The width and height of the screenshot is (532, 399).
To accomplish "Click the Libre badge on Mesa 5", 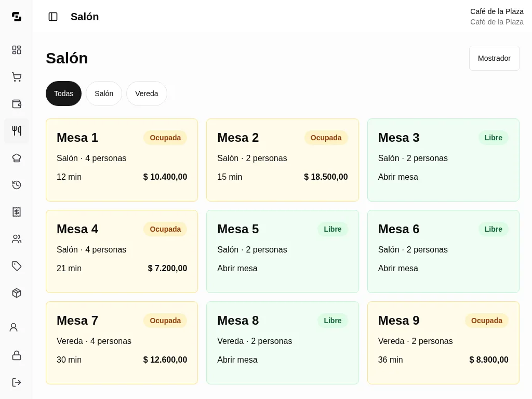I will pyautogui.click(x=332, y=229).
